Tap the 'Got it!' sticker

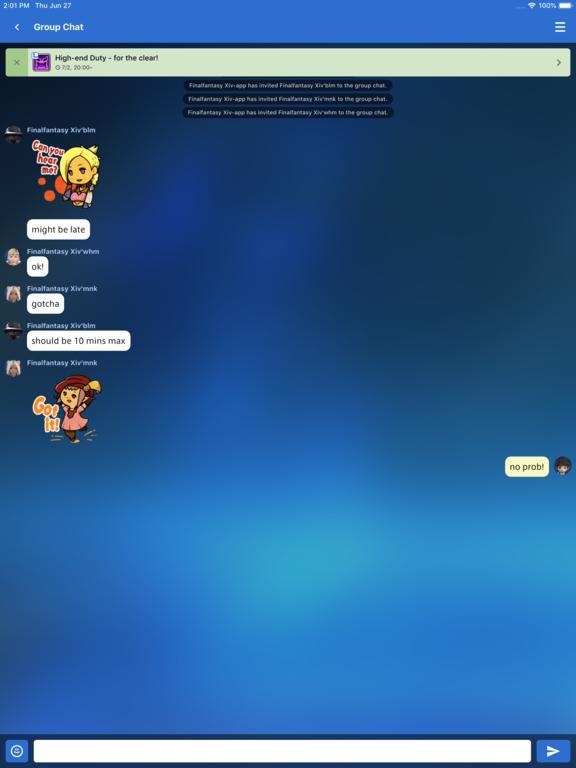pyautogui.click(x=67, y=408)
